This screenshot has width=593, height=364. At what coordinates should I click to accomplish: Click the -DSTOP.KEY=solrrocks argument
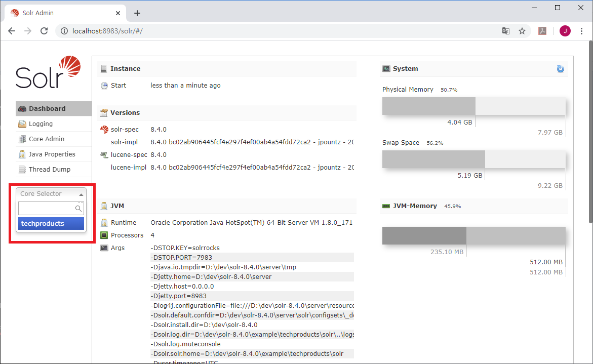(x=185, y=248)
